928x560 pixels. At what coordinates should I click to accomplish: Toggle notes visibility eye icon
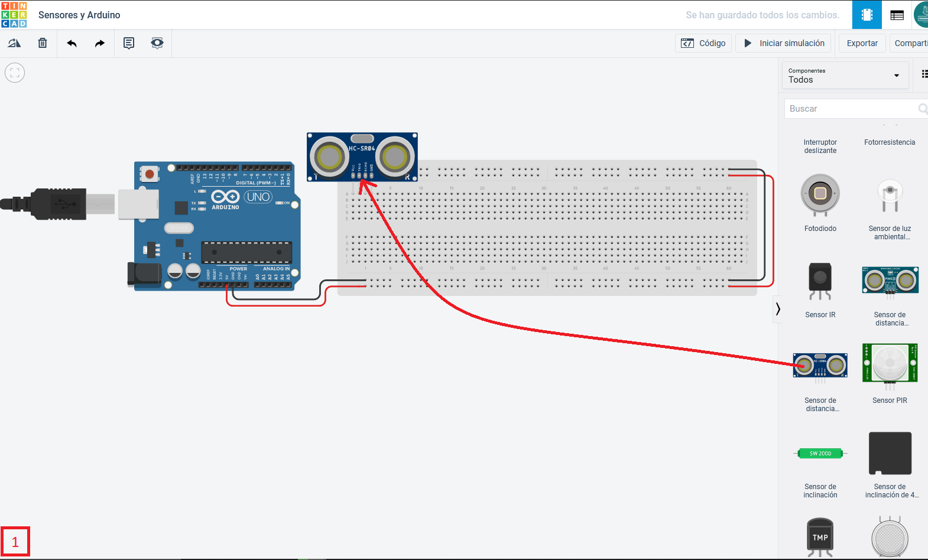click(157, 43)
